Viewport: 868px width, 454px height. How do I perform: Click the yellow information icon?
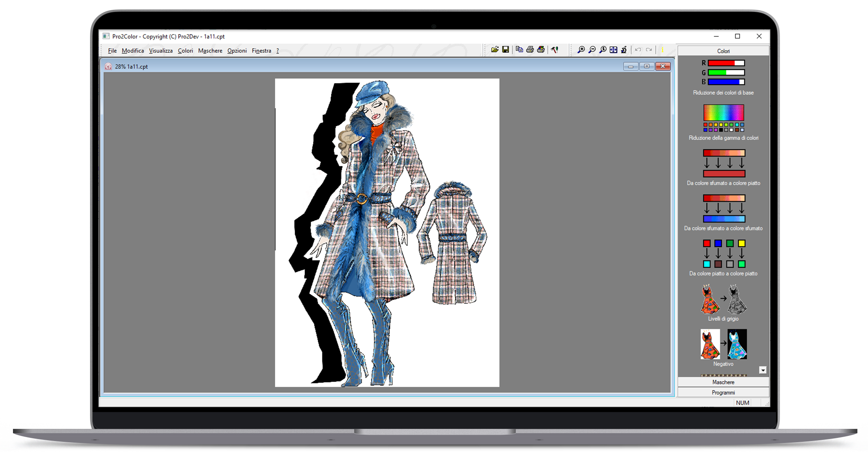(x=662, y=50)
